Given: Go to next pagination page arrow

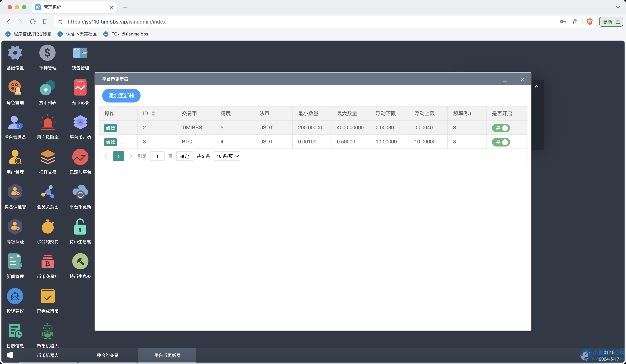Looking at the screenshot, I should coord(131,156).
